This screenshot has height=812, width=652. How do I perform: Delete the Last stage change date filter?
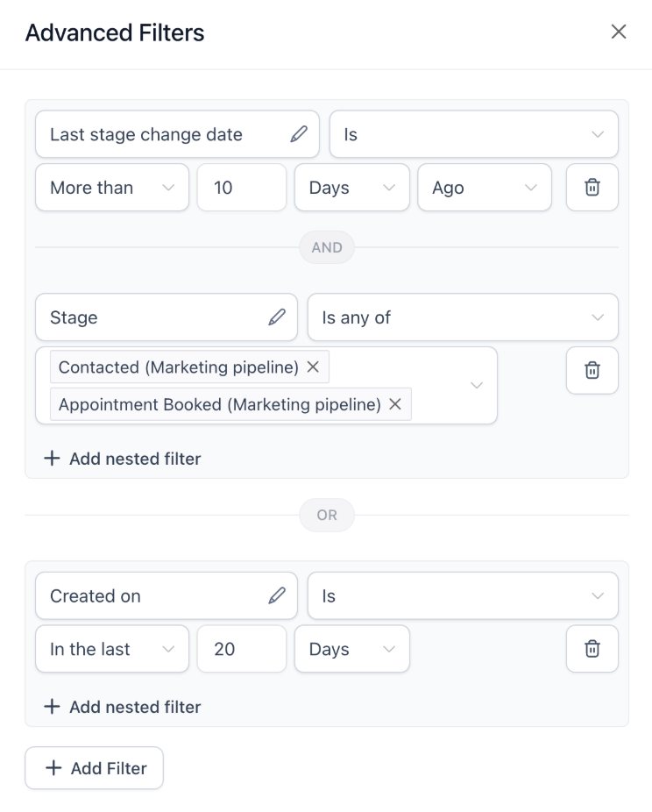pos(592,188)
